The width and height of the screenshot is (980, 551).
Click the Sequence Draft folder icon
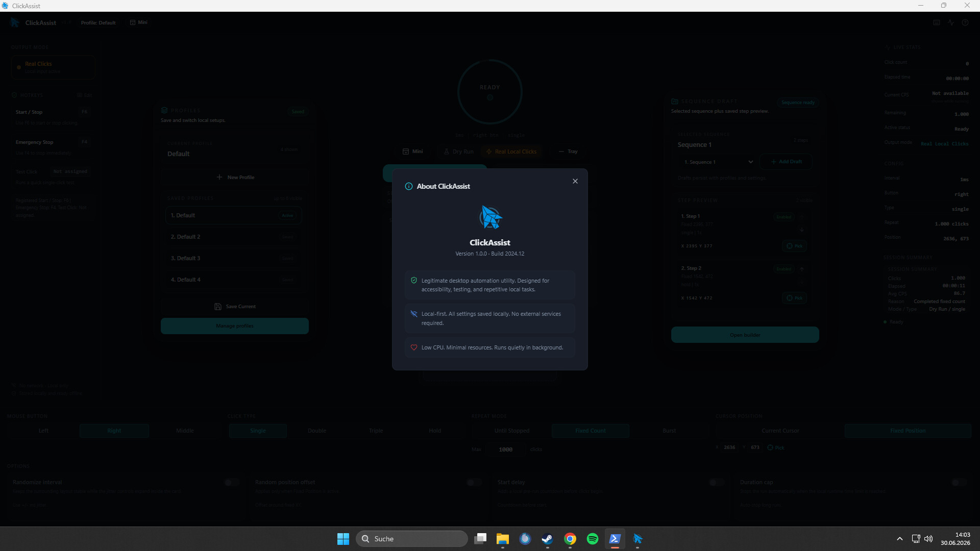(x=675, y=102)
